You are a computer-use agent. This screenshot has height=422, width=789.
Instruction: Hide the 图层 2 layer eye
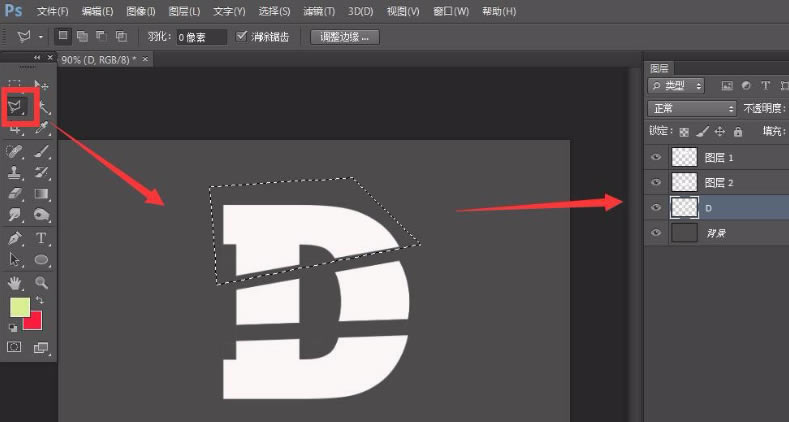click(656, 182)
